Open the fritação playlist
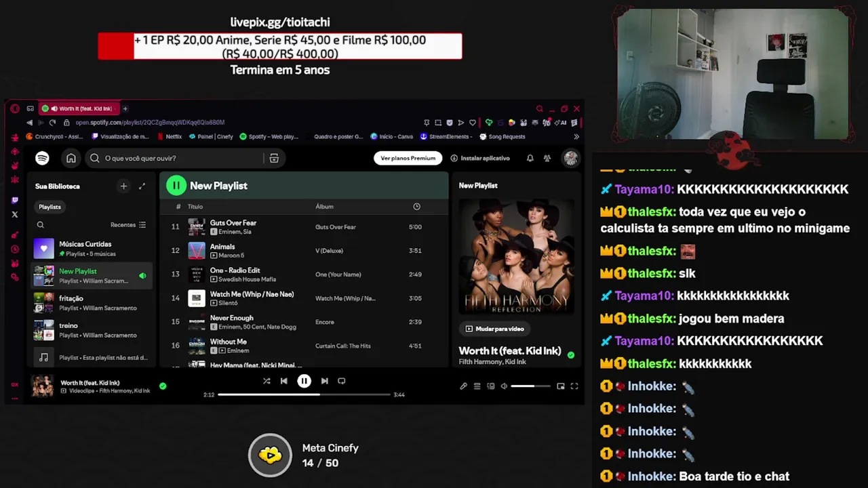Viewport: 868px width, 488px height. (92, 303)
